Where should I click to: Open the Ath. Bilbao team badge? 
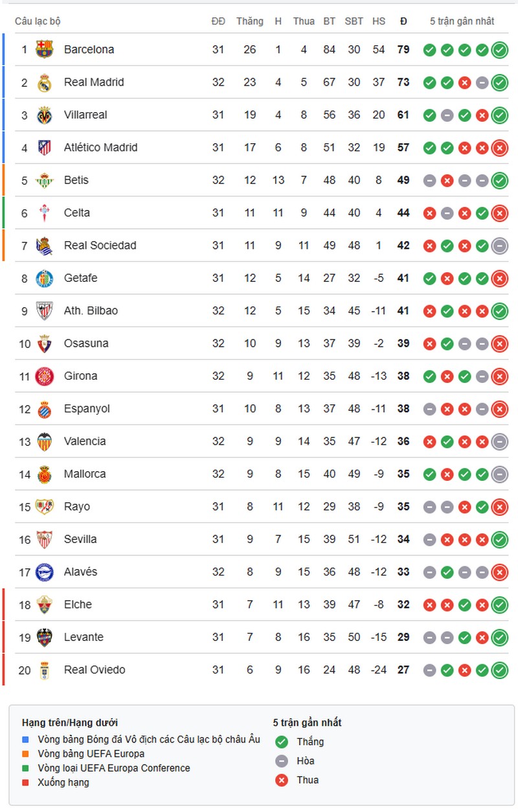(x=44, y=310)
